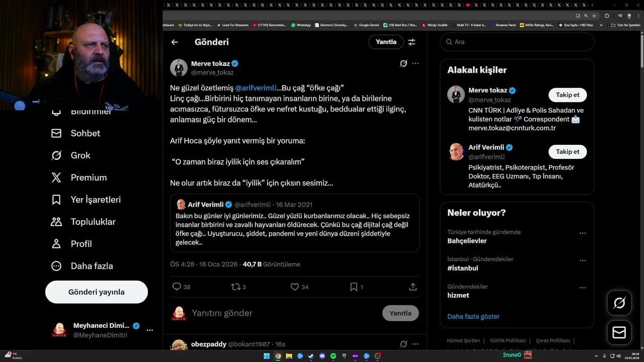Bookmark the post via the bookmark icon
Image resolution: width=644 pixels, height=362 pixels.
354,287
